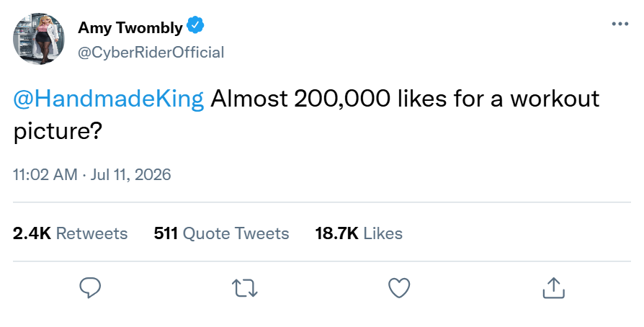Image resolution: width=644 pixels, height=327 pixels.
Task: Click the 200,000 likes phrase in tweet
Action: (x=370, y=99)
